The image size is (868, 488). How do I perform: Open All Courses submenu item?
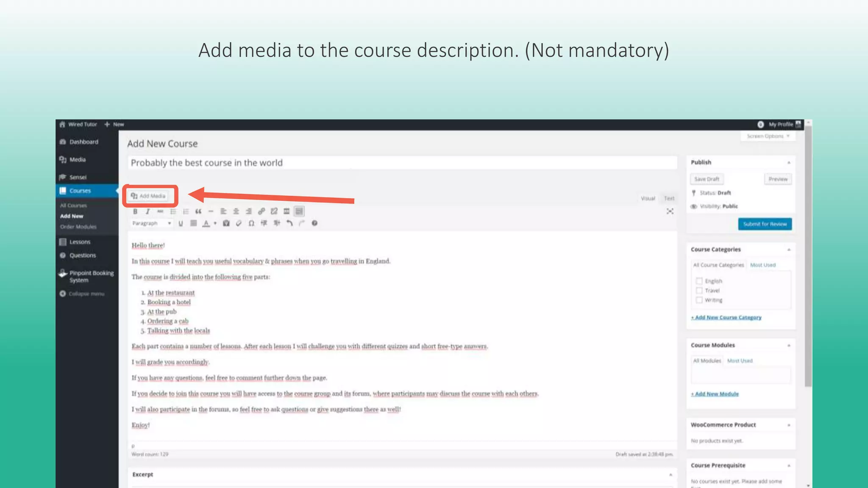click(73, 205)
